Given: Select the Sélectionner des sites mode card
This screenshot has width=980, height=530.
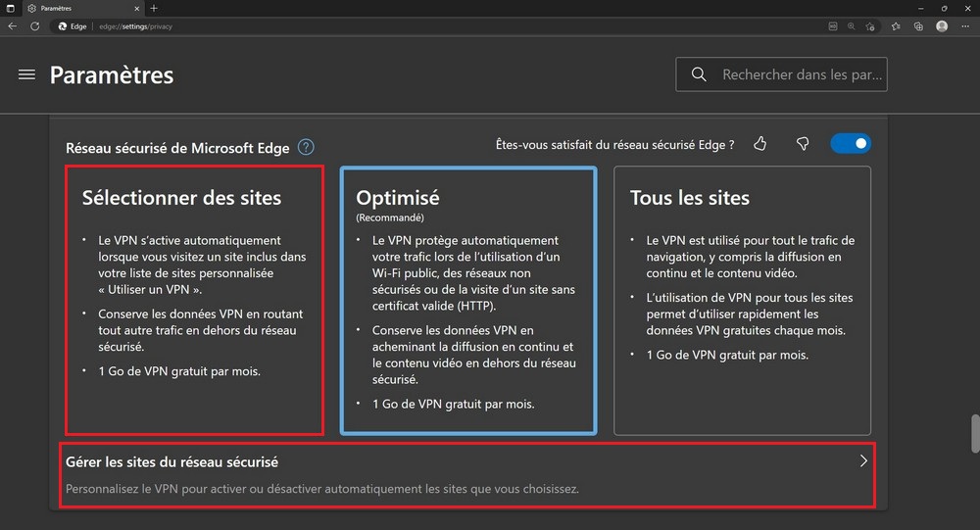Looking at the screenshot, I should [194, 300].
